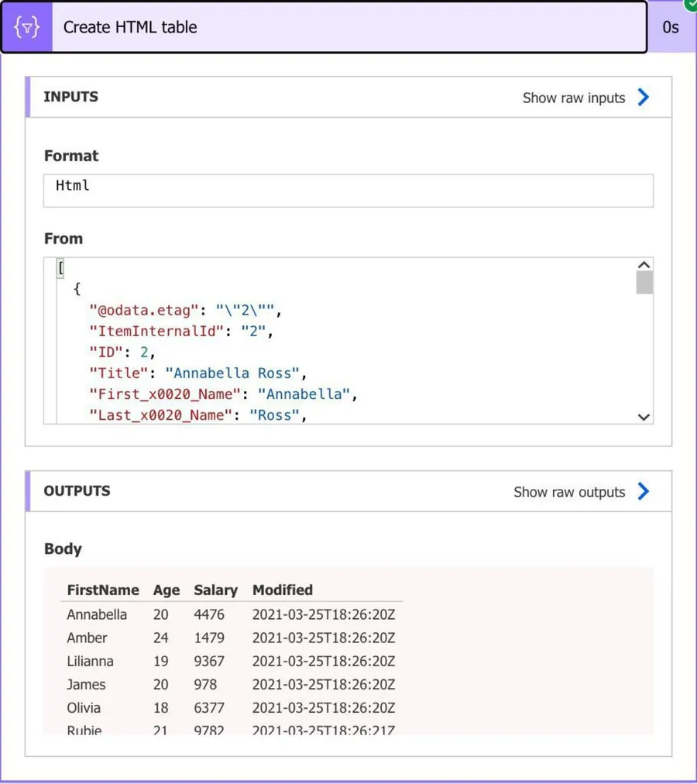This screenshot has width=697, height=784.
Task: Click the From box scrollbar thumb
Action: click(644, 282)
